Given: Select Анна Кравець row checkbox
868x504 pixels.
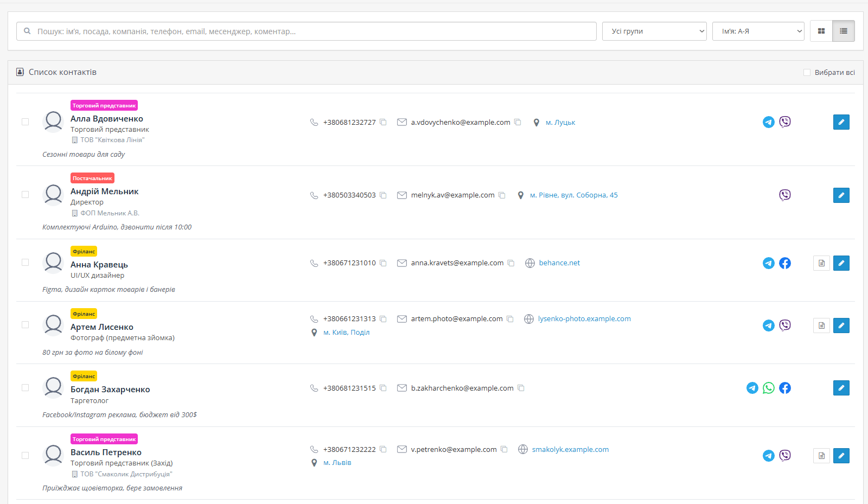Looking at the screenshot, I should (x=25, y=263).
